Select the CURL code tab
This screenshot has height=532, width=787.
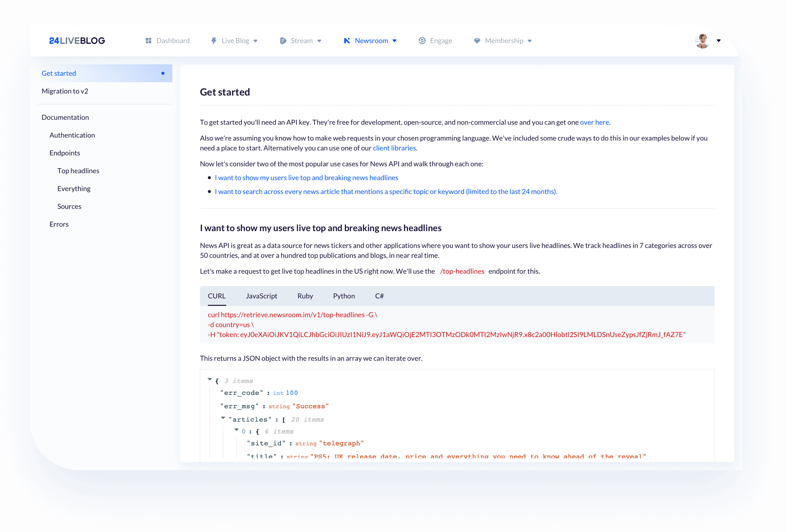pos(217,296)
